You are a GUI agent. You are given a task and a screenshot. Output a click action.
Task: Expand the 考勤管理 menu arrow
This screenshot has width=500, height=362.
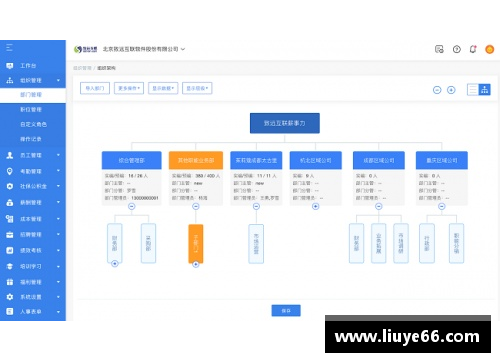click(x=58, y=171)
